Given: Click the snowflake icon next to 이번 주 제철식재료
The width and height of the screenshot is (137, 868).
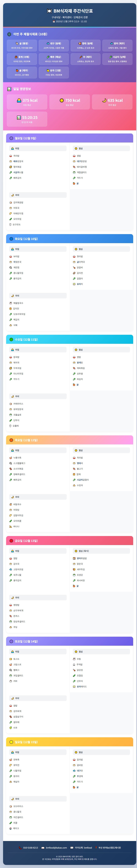Looking at the screenshot, I should 10,34.
